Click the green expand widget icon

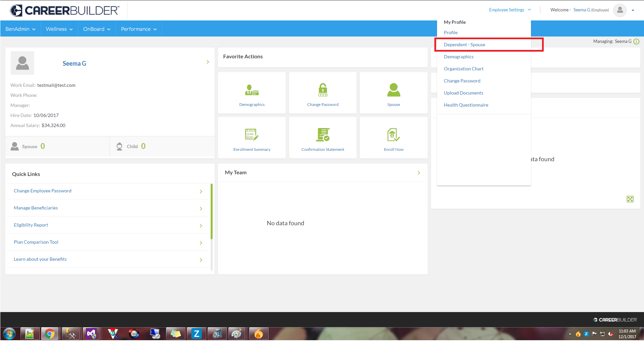point(630,199)
